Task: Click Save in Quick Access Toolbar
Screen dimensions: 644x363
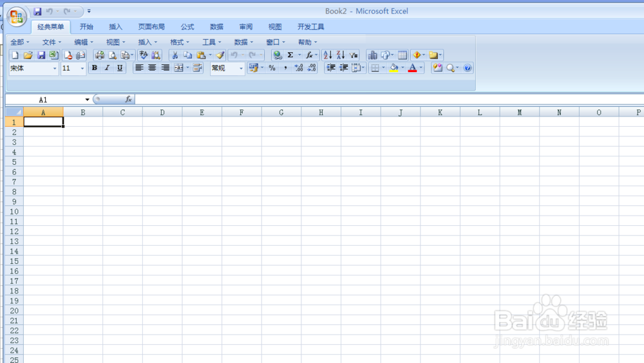Action: coord(37,12)
